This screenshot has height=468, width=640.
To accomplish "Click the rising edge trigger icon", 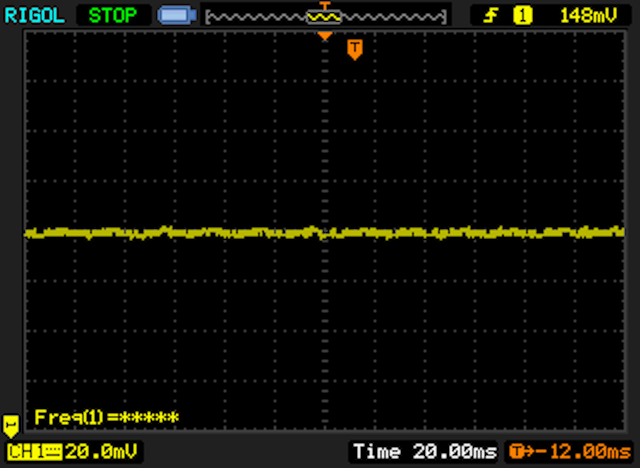I will 493,15.
